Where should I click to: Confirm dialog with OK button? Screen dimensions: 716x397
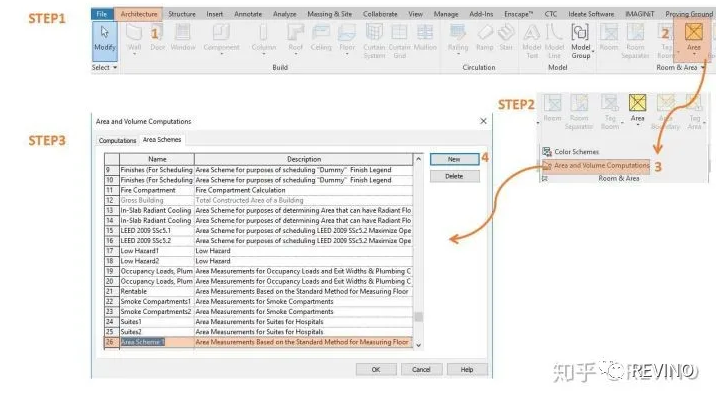(x=376, y=370)
